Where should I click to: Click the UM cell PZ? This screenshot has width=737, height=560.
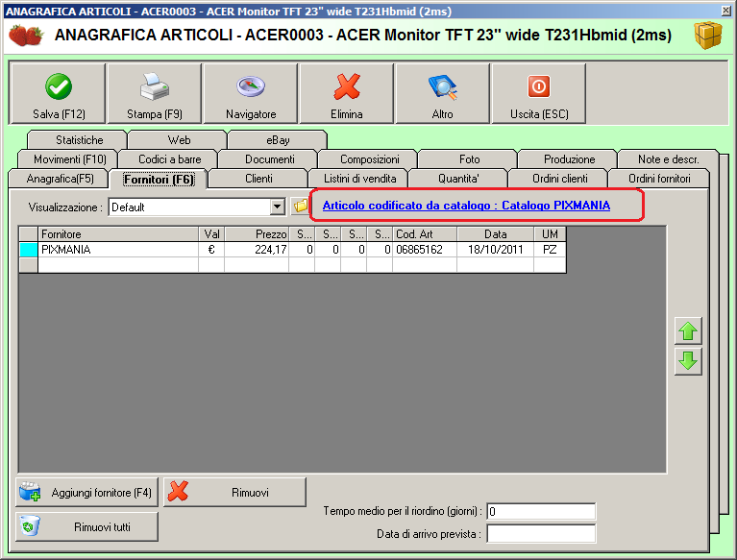point(550,250)
